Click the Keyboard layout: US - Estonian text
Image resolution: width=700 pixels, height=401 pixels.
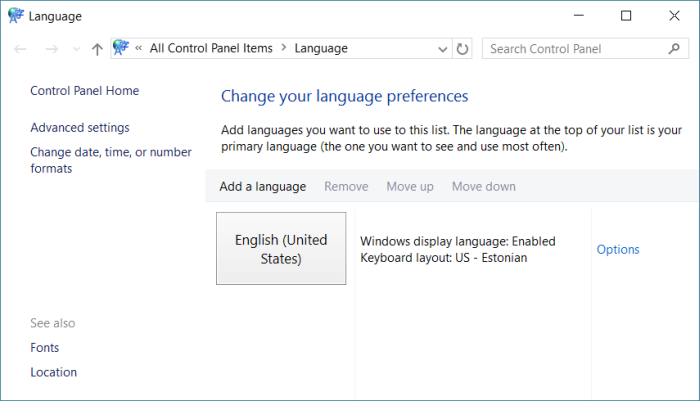pyautogui.click(x=444, y=258)
